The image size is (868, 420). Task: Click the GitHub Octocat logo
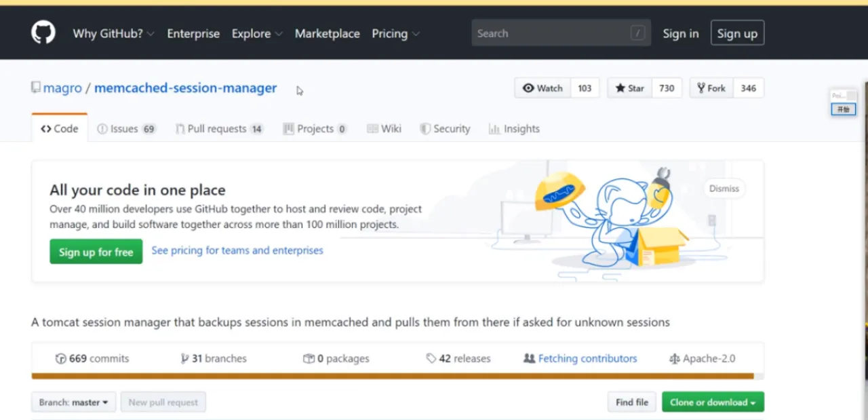(x=43, y=33)
